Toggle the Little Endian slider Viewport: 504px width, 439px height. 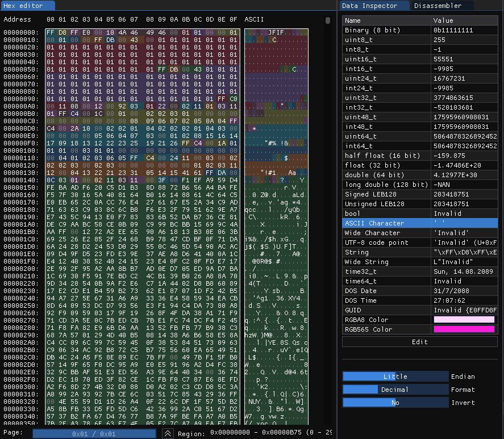point(395,377)
